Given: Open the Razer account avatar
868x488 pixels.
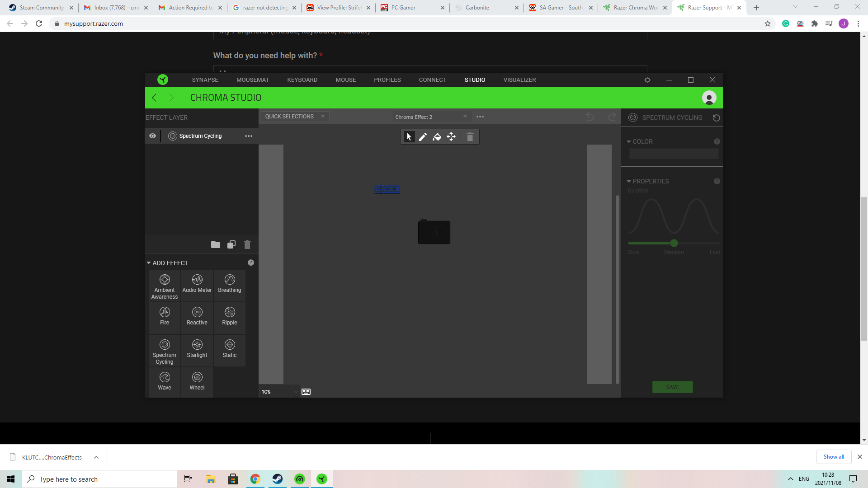Looking at the screenshot, I should click(709, 98).
